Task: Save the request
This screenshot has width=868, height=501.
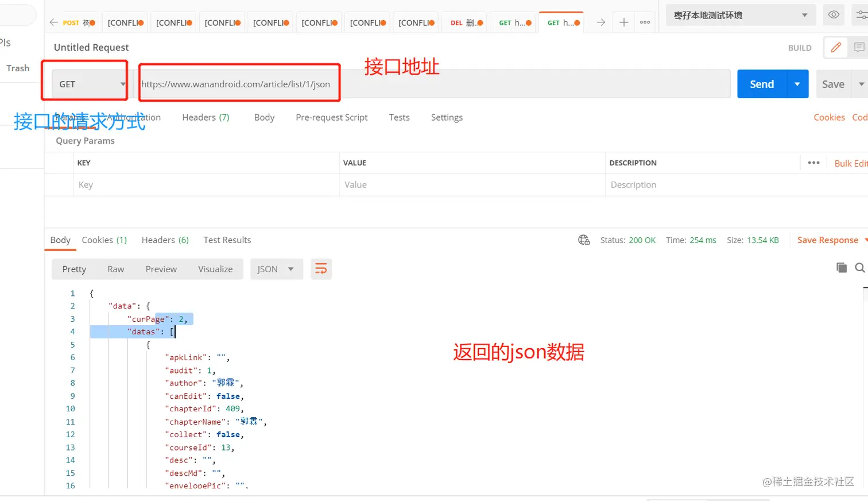Action: pyautogui.click(x=833, y=84)
